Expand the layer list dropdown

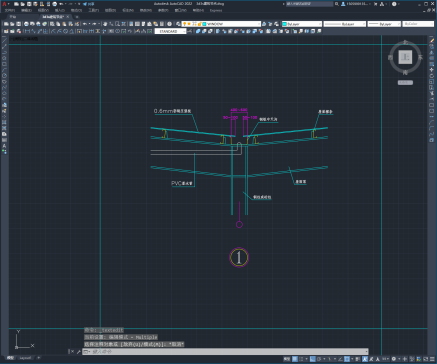pos(259,24)
